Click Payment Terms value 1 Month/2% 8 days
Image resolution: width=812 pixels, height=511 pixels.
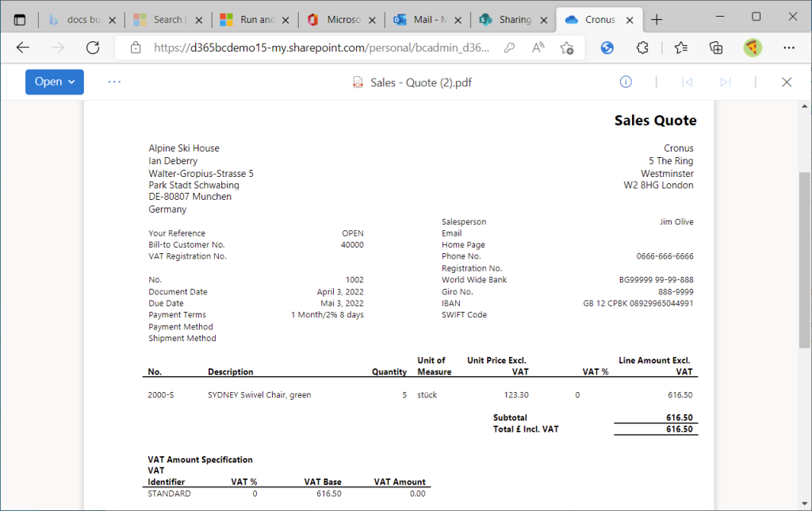click(327, 314)
